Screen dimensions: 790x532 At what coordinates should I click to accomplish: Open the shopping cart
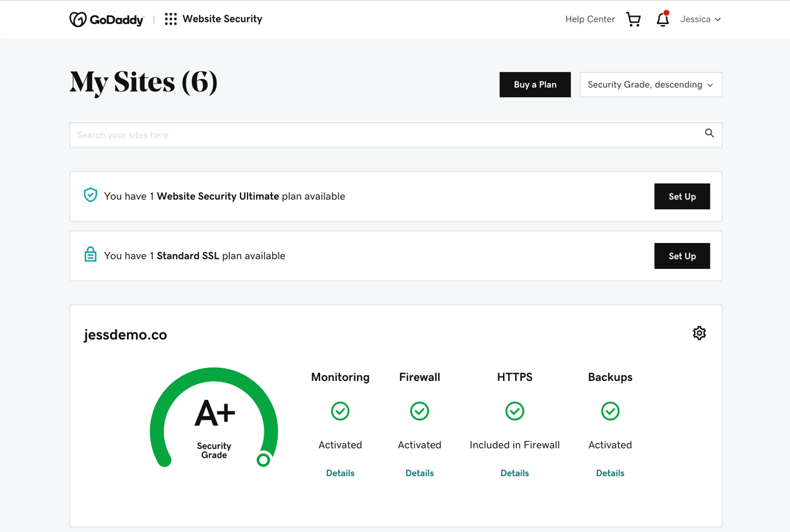click(633, 19)
